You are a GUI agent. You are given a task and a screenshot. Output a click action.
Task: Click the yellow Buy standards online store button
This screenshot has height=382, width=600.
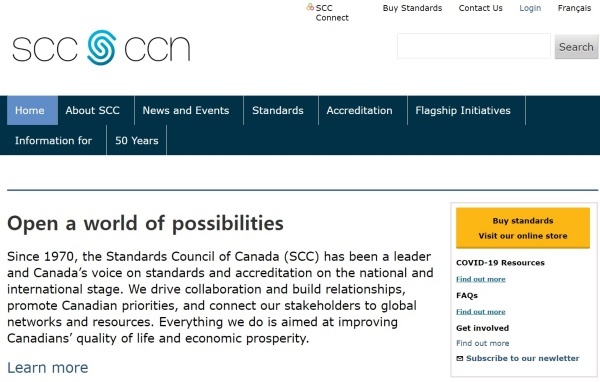point(523,228)
